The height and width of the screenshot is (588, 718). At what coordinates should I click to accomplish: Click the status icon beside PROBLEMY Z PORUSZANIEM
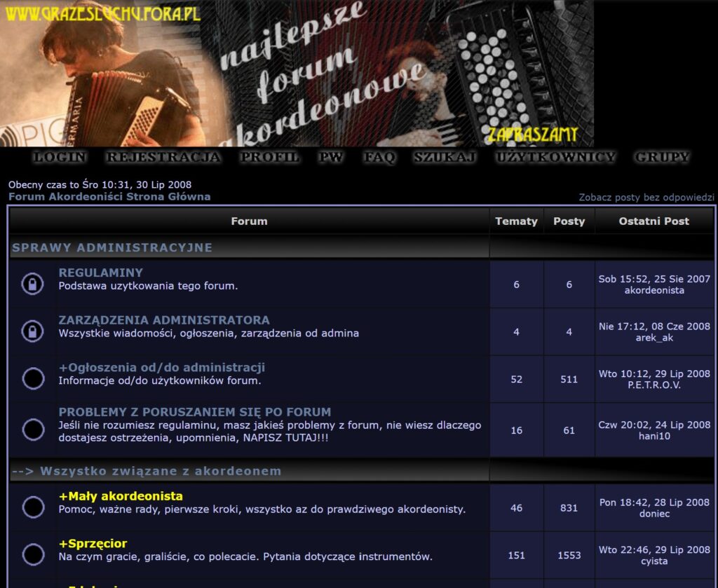33,429
